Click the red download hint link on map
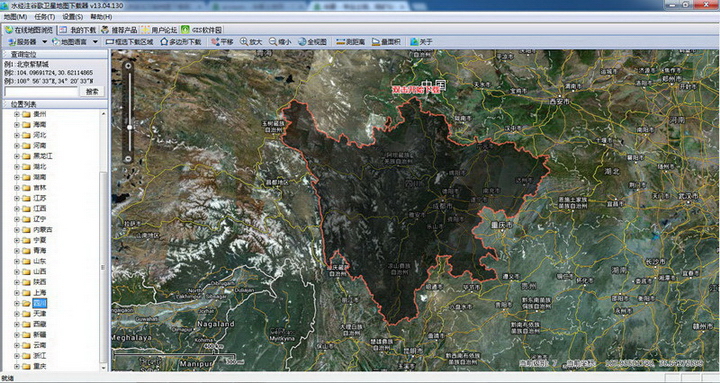The image size is (720, 383). pos(416,90)
